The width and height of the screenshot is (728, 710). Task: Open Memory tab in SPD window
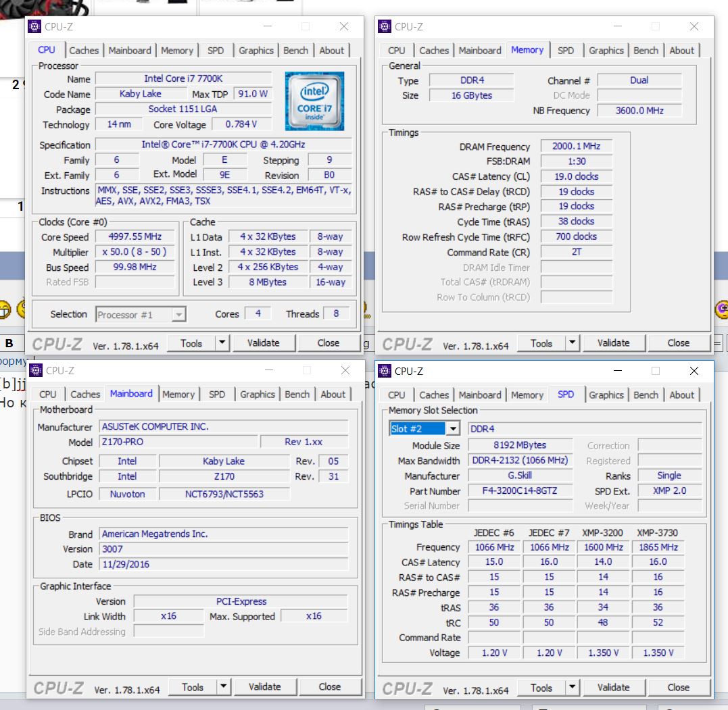point(527,395)
